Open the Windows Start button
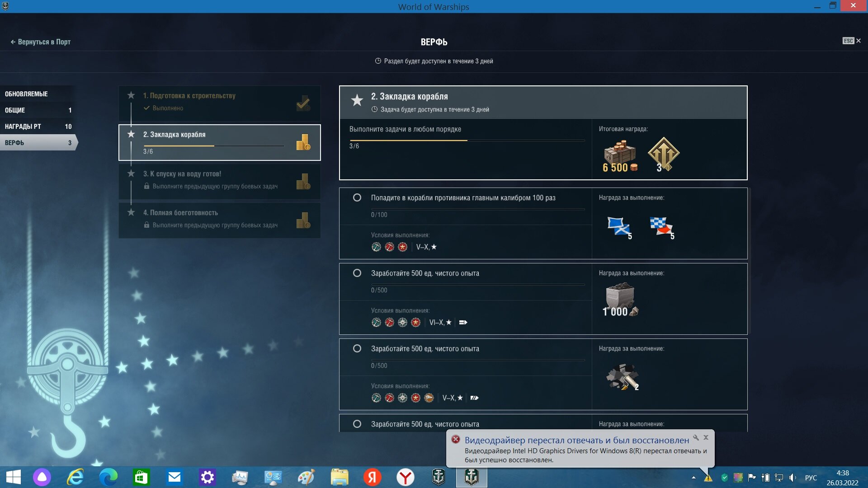The height and width of the screenshot is (488, 868). 14,477
